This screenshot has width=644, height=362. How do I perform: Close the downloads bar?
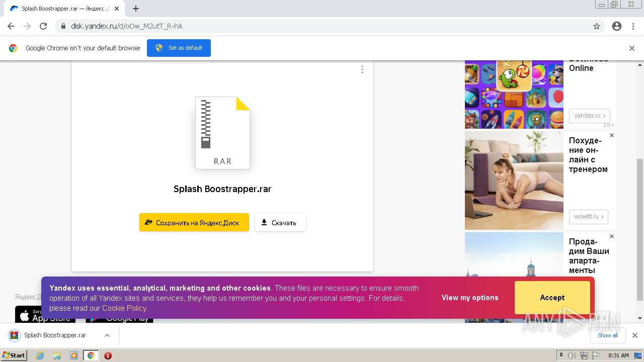point(635,335)
